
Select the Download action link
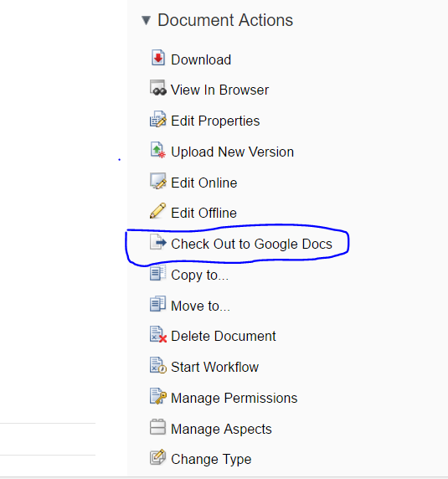[x=201, y=60]
